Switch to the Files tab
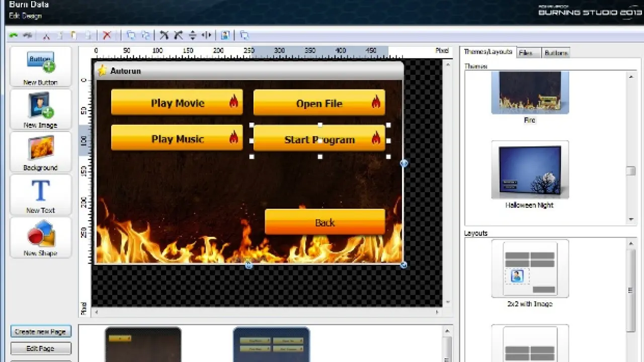The width and height of the screenshot is (644, 362). [528, 53]
